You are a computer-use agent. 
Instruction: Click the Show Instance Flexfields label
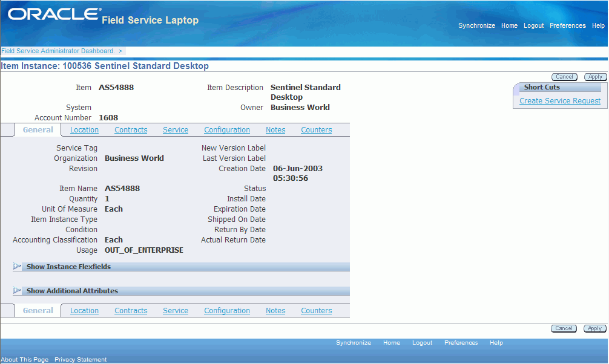coord(68,267)
